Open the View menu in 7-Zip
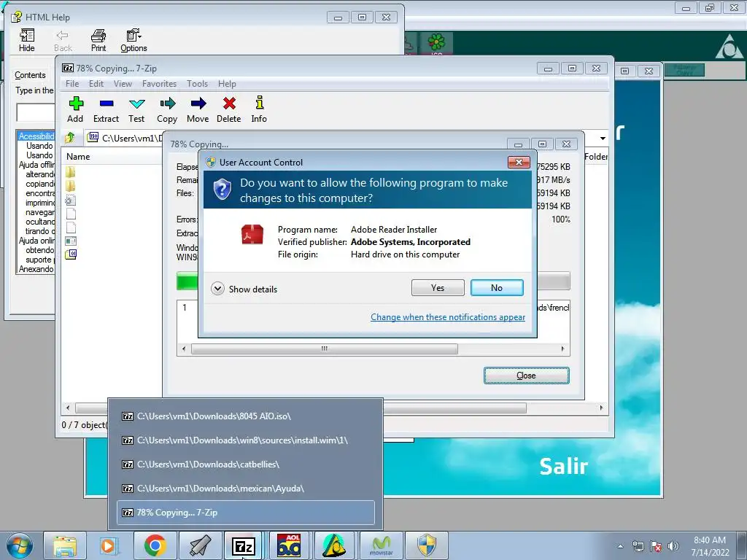 click(x=123, y=84)
